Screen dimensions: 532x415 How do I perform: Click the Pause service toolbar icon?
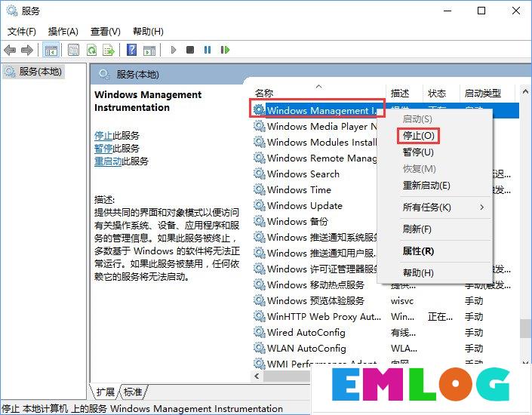pyautogui.click(x=208, y=51)
